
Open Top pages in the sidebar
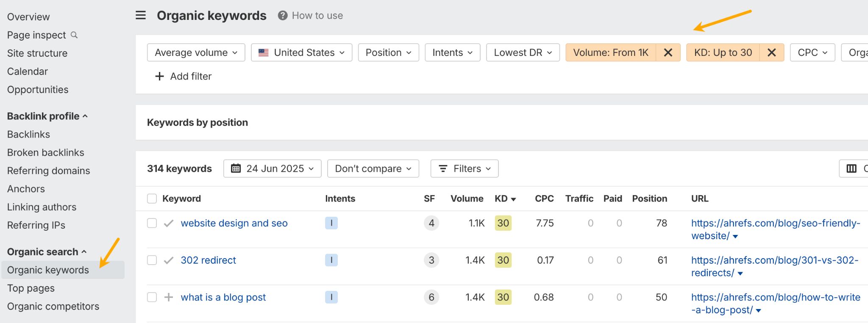[x=31, y=288]
